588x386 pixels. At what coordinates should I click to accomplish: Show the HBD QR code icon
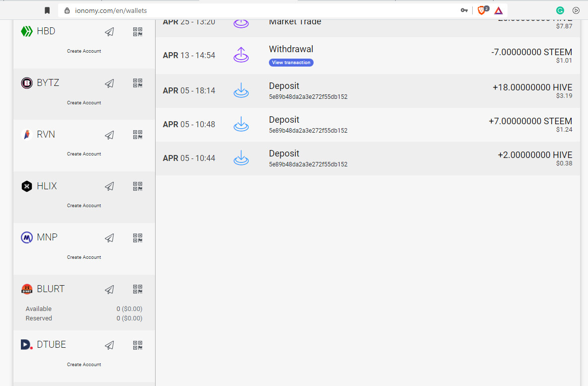tap(138, 32)
